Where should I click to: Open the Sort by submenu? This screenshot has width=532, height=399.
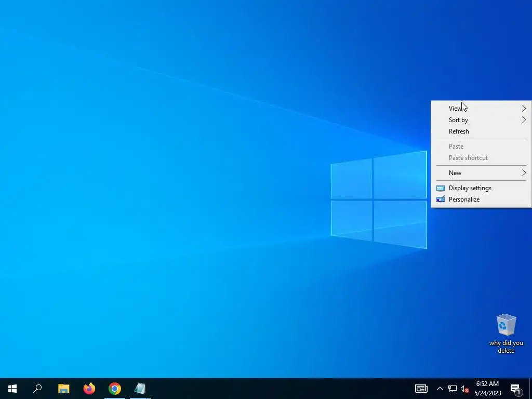[481, 120]
